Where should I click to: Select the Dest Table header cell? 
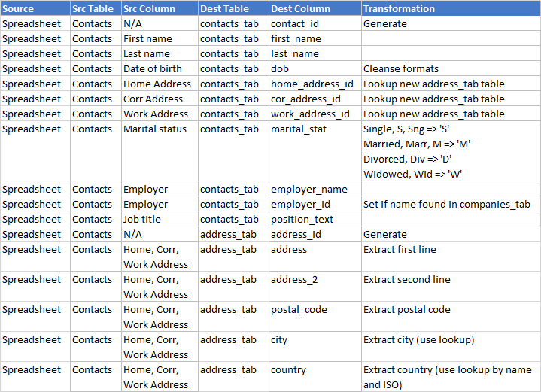[x=225, y=9]
